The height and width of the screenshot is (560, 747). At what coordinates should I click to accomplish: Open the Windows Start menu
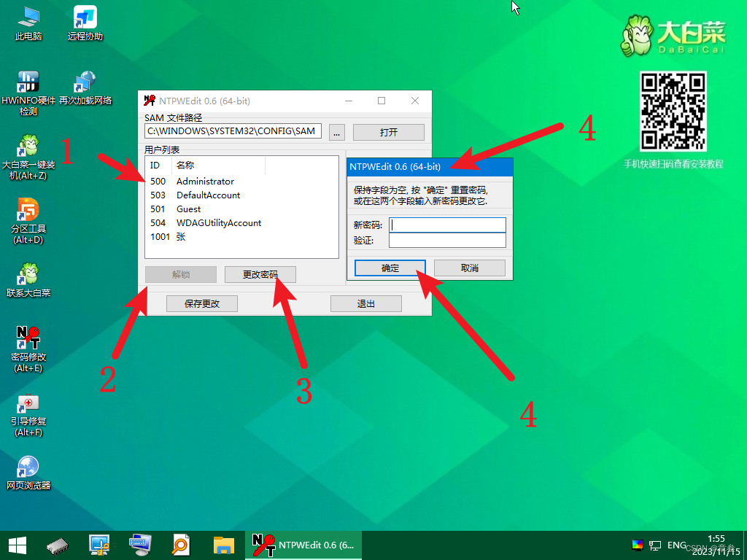(x=18, y=545)
